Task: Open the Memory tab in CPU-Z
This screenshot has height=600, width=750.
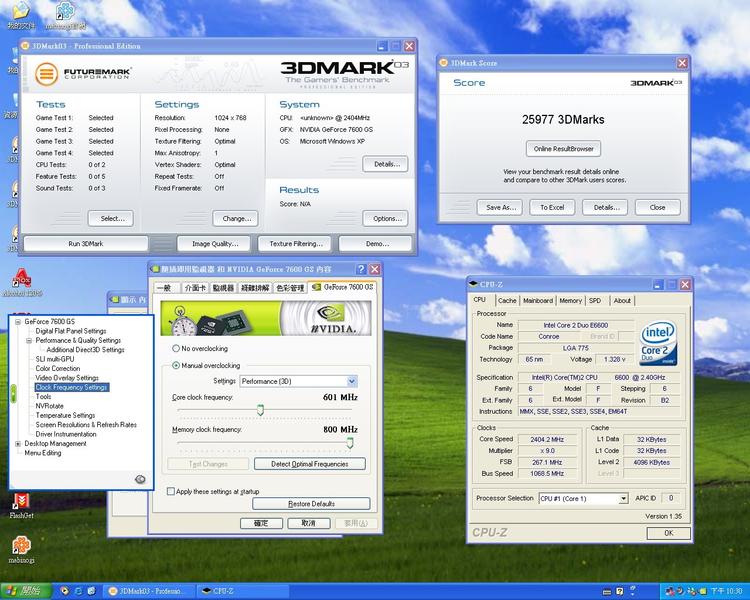Action: pyautogui.click(x=570, y=300)
